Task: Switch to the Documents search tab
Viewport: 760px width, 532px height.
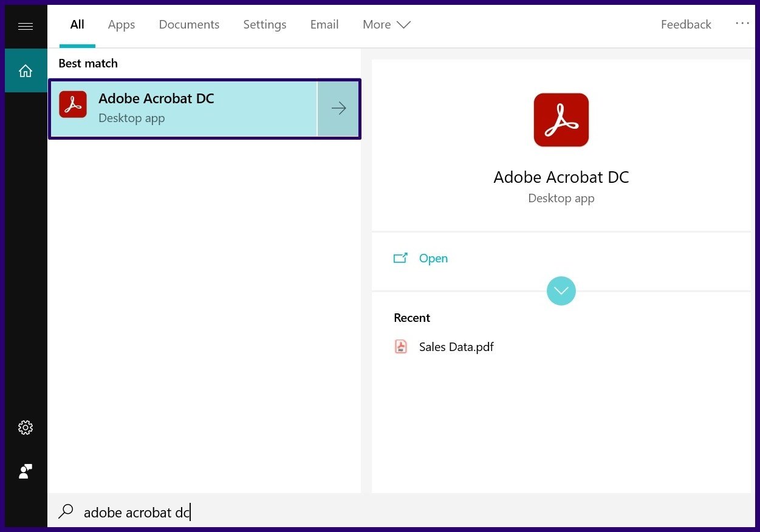Action: point(189,24)
